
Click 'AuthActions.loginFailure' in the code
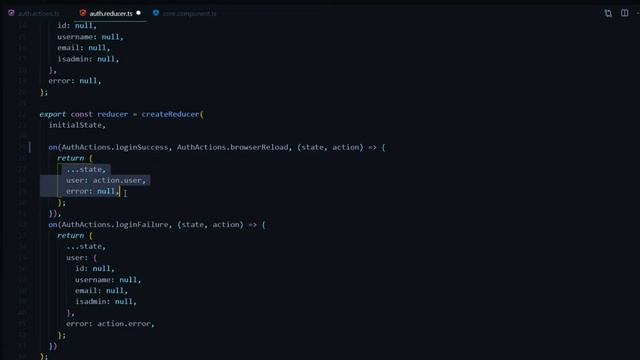[x=115, y=225]
